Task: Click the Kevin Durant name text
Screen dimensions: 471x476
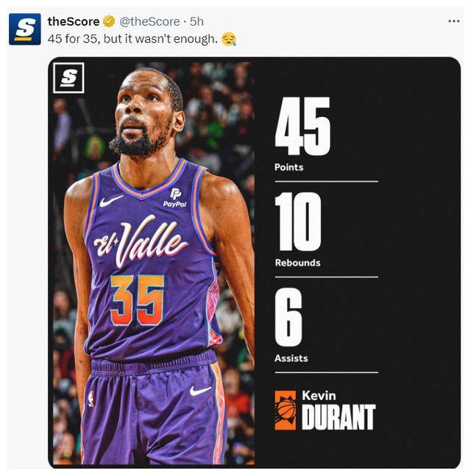Action: (x=339, y=410)
